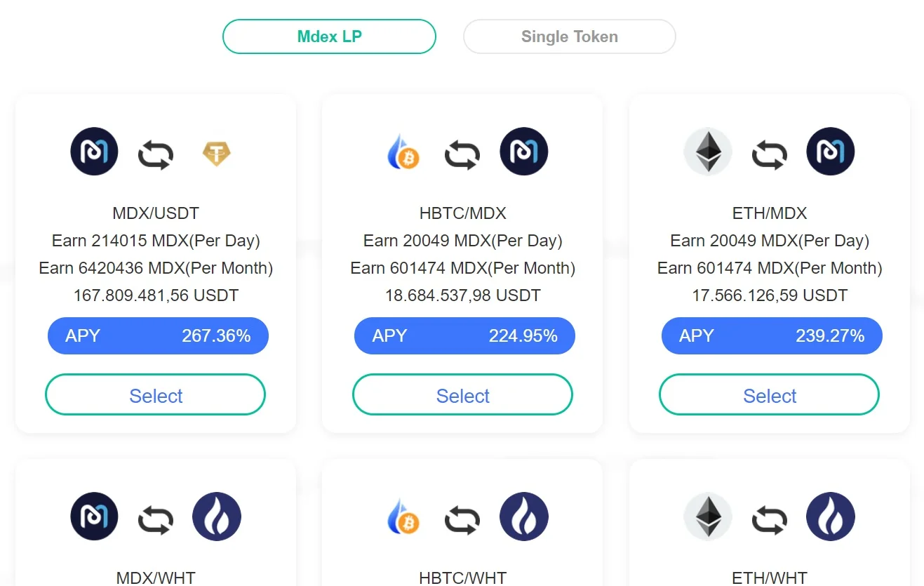The width and height of the screenshot is (924, 586).
Task: Click the Ethereum icon in ETH/MDX card
Action: (708, 152)
